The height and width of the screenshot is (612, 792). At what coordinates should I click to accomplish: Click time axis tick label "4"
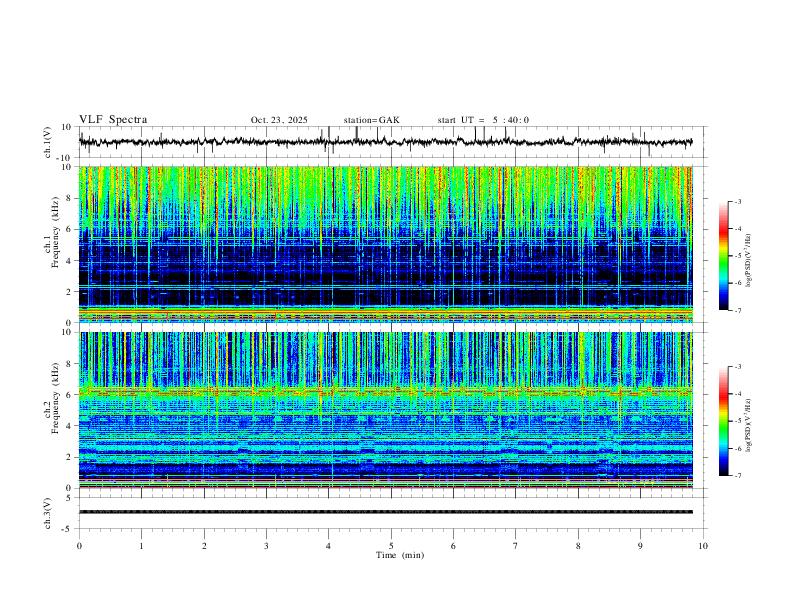click(x=328, y=546)
